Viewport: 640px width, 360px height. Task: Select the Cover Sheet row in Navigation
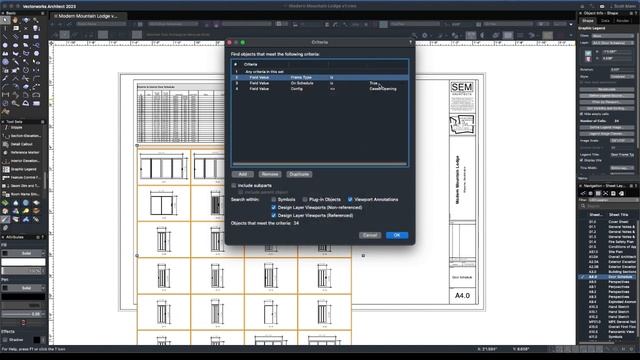(x=607, y=222)
